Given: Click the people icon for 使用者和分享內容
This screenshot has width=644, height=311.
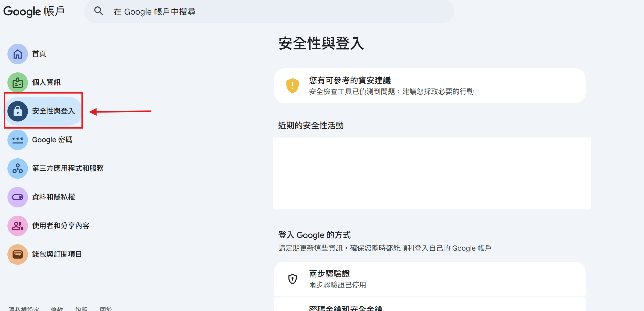Looking at the screenshot, I should tap(17, 226).
